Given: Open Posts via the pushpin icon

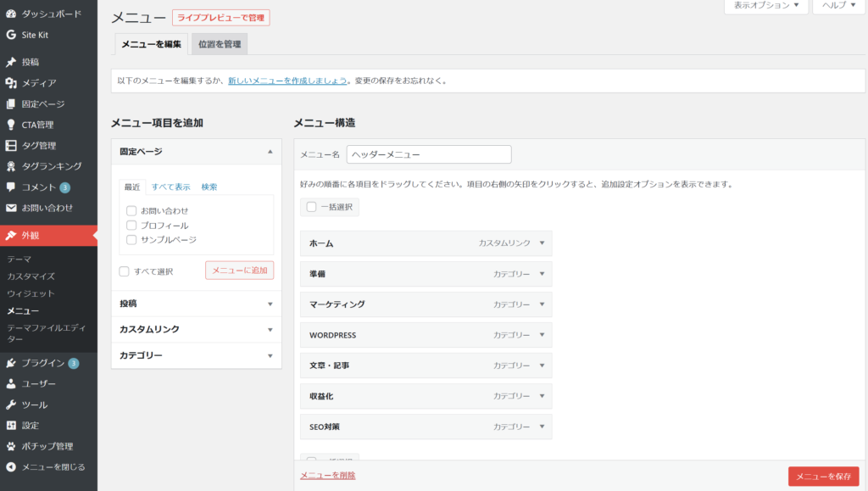Looking at the screenshot, I should (x=11, y=62).
